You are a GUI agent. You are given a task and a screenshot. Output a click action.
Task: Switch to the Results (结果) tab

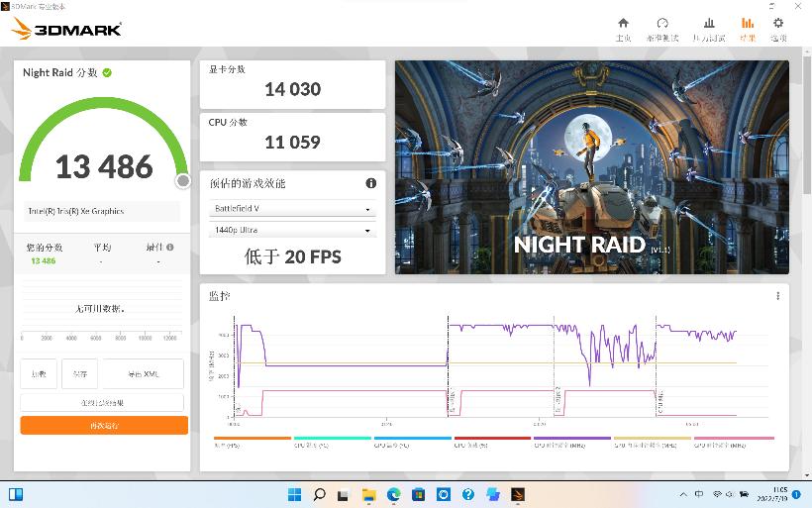pos(747,29)
